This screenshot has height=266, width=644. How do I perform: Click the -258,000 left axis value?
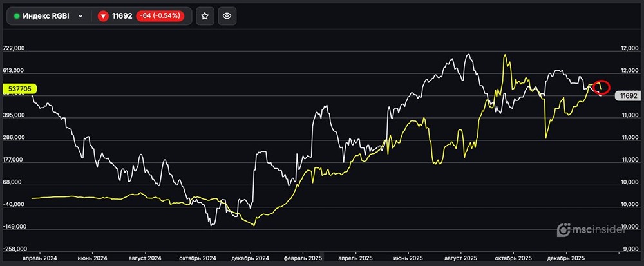pos(30,249)
